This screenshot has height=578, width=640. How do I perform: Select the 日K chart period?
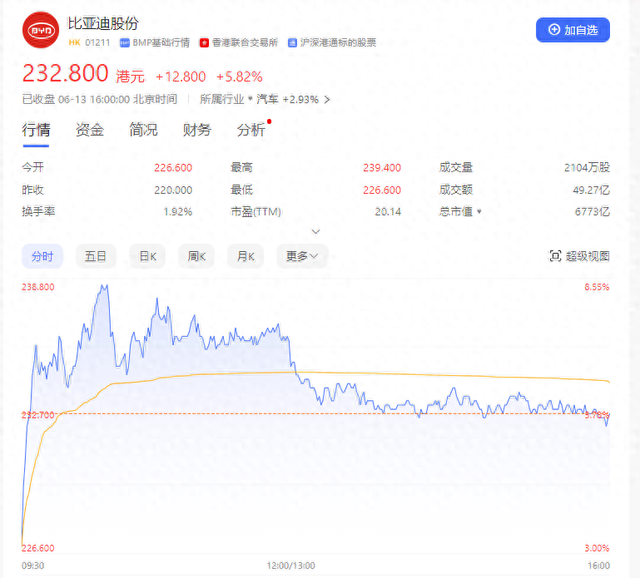[147, 256]
